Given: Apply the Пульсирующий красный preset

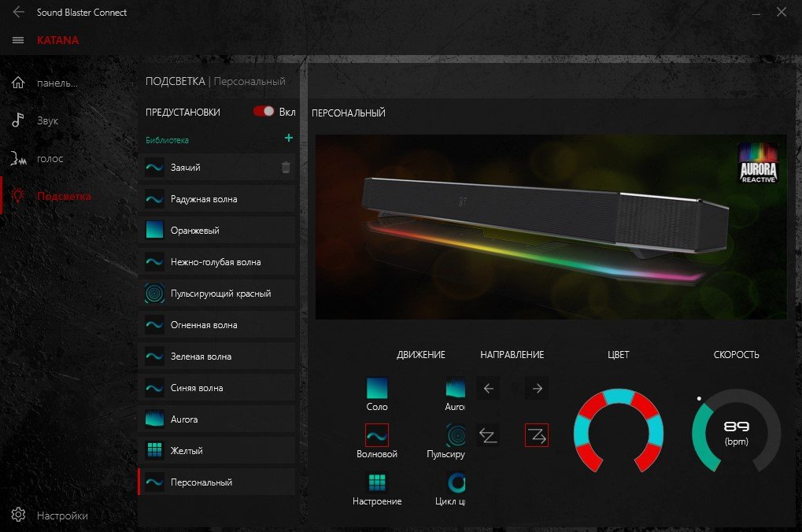Looking at the screenshot, I should pos(216,293).
